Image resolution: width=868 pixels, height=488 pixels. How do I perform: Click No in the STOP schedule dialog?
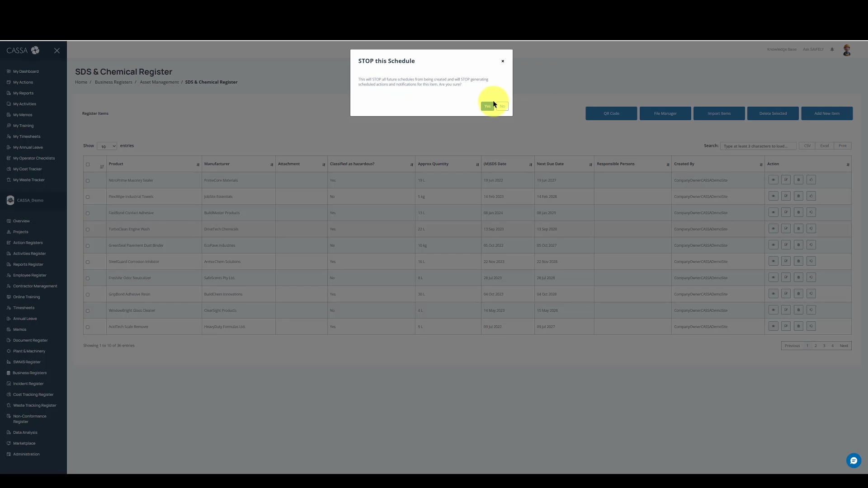click(x=502, y=106)
